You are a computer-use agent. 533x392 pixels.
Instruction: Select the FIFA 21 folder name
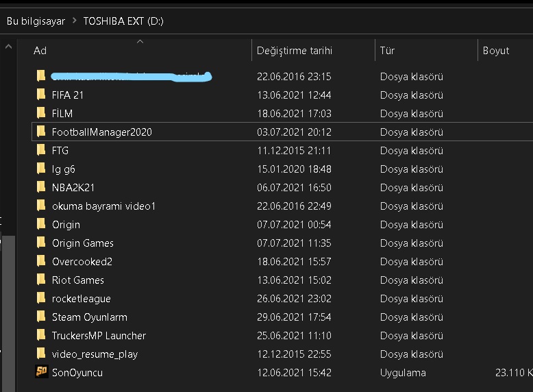tap(68, 95)
